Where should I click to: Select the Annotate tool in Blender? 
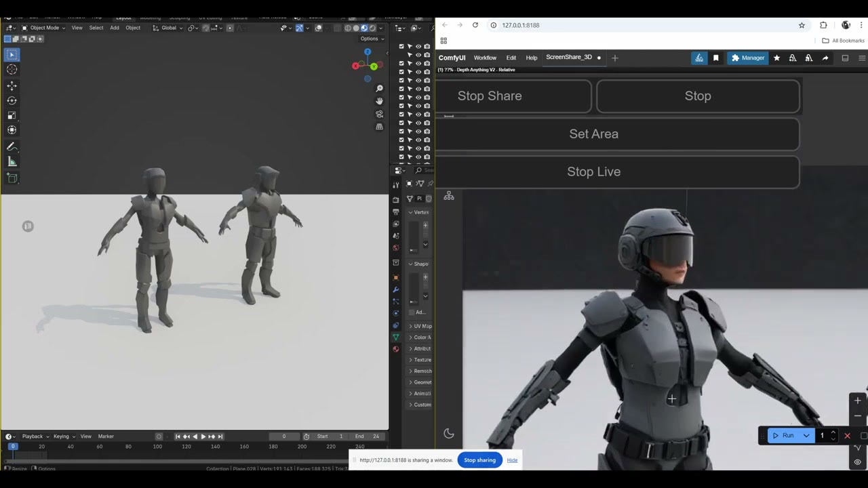point(12,146)
